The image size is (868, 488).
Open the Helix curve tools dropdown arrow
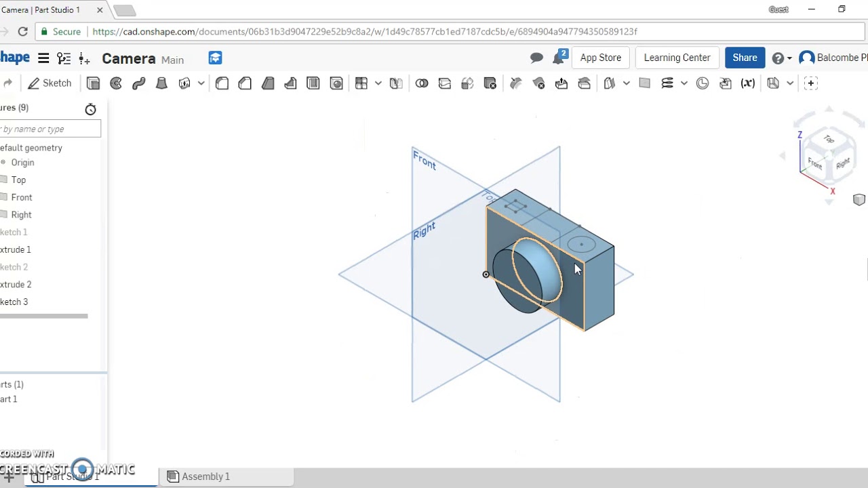(684, 83)
